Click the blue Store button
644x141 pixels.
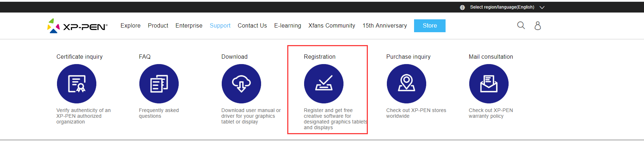tap(430, 26)
